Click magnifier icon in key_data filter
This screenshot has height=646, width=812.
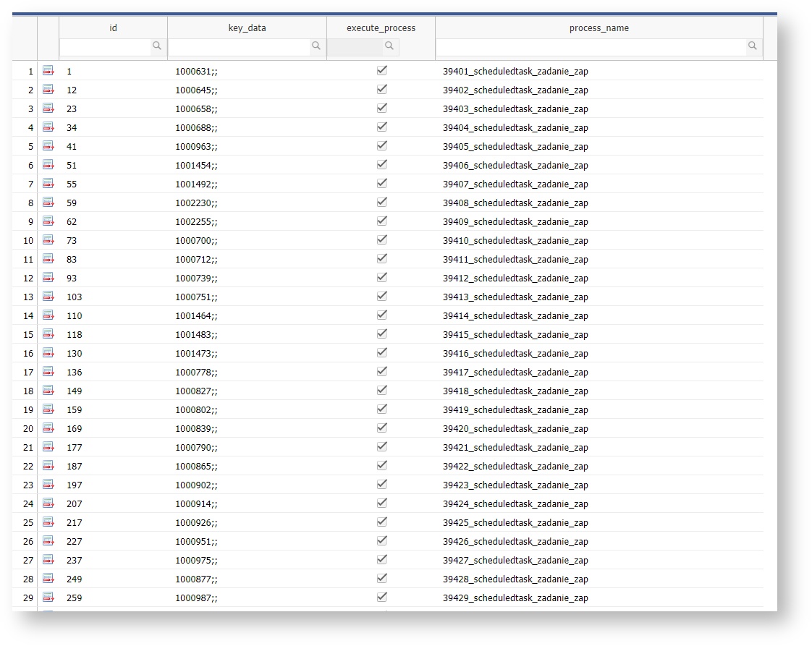coord(316,46)
